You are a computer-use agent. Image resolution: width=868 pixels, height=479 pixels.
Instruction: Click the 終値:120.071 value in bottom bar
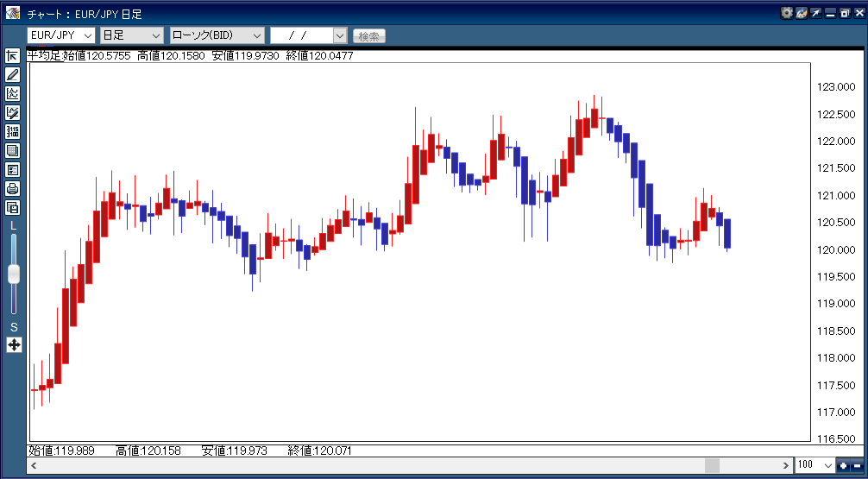point(320,451)
